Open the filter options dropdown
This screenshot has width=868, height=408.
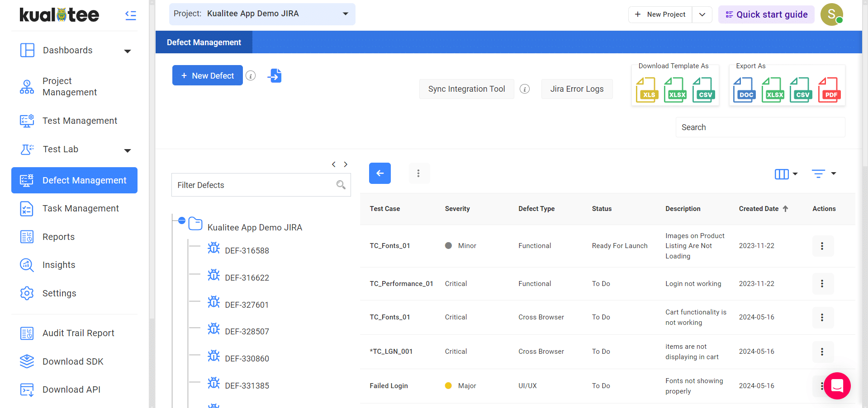pyautogui.click(x=824, y=174)
